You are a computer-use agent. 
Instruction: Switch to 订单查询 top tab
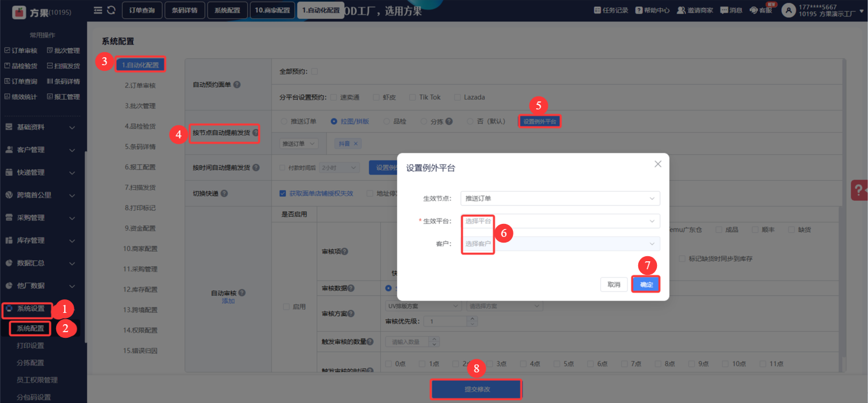(142, 10)
